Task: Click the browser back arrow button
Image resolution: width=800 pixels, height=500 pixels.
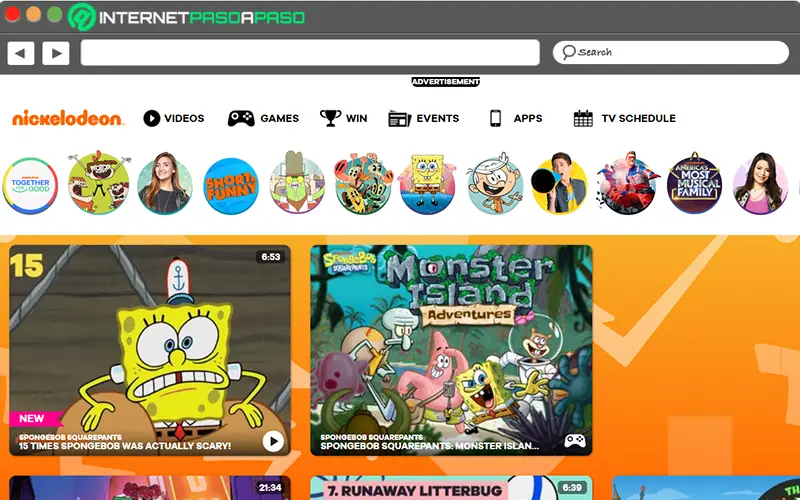Action: pos(20,53)
